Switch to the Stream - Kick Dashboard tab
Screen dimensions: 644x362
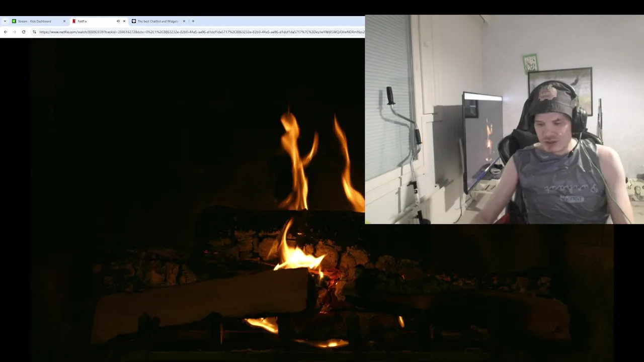(x=39, y=21)
